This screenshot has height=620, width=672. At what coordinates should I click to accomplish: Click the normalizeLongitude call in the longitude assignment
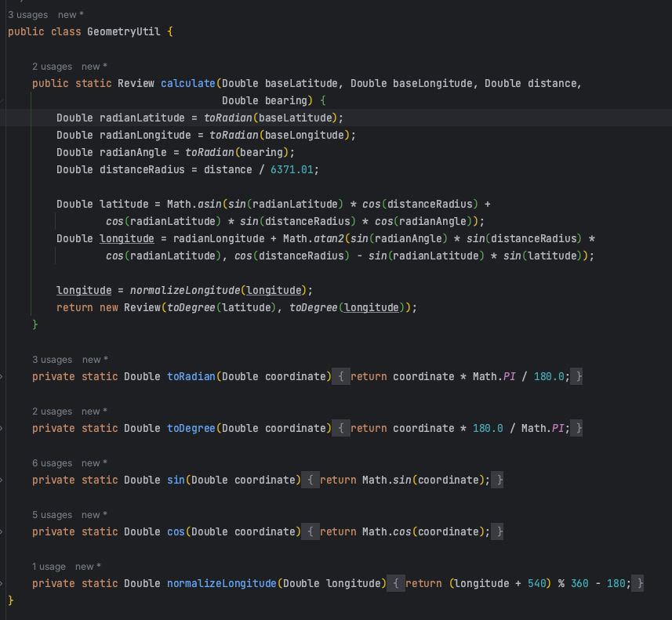click(185, 291)
